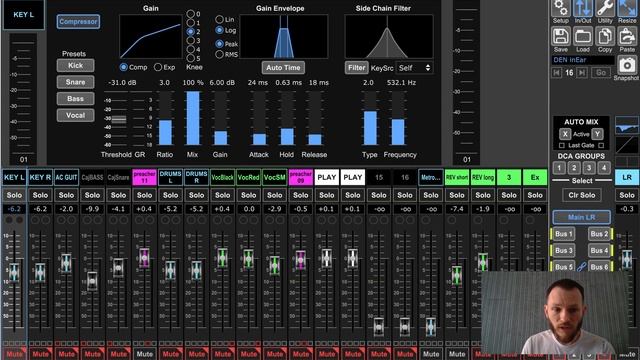640x360 pixels.
Task: Set Knee to 5
Action: point(191,58)
